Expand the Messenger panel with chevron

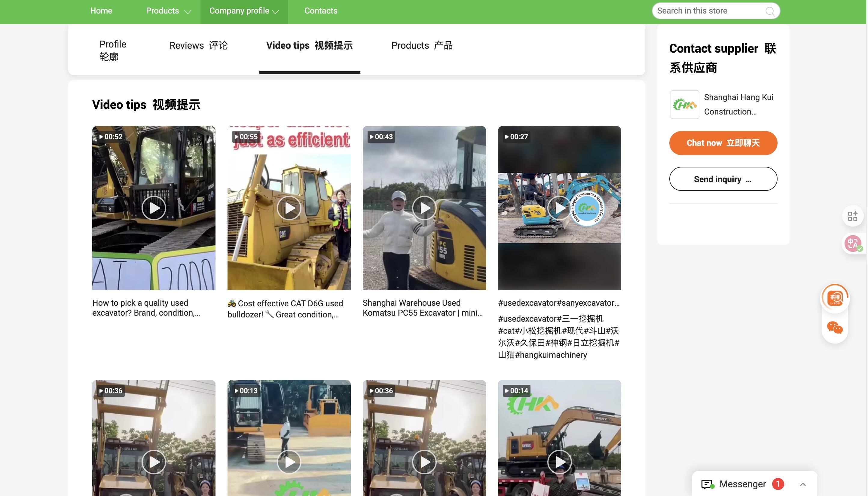point(802,484)
